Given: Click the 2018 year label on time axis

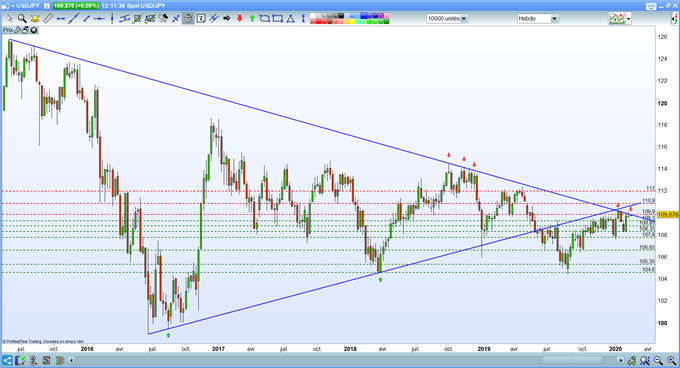Looking at the screenshot, I should 350,348.
